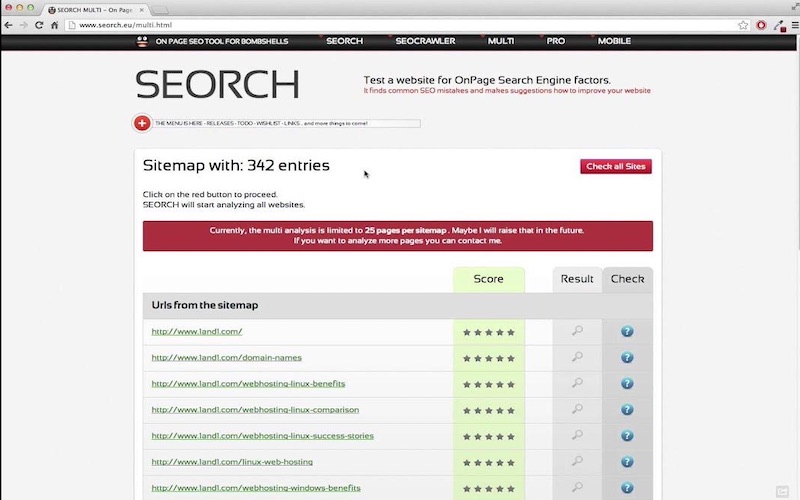The image size is (800, 500).
Task: Open the webhosting-windows-benefits link
Action: [x=256, y=488]
